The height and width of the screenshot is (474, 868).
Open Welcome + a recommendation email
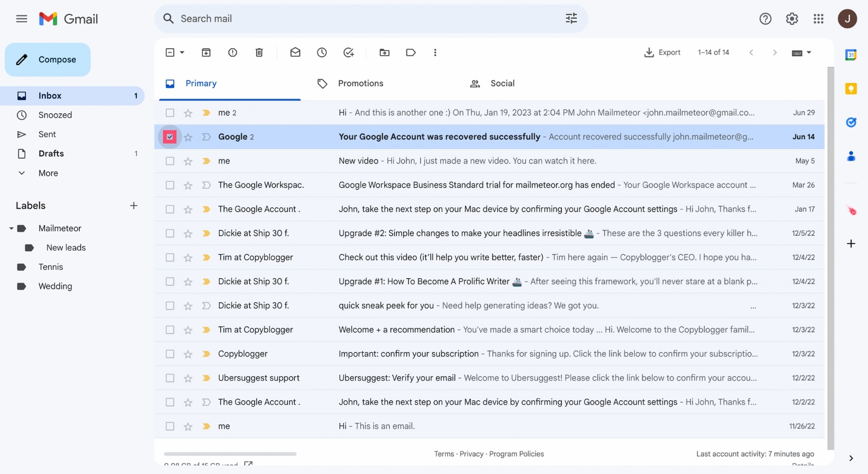click(489, 330)
